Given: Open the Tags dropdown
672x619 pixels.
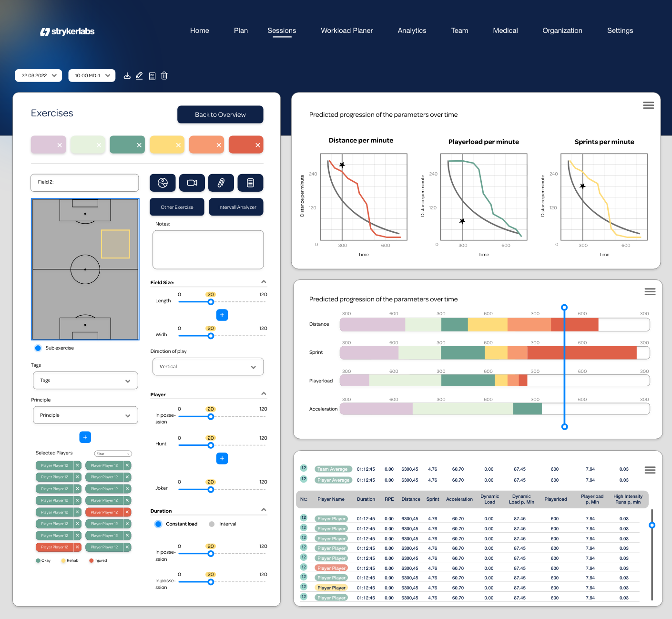Looking at the screenshot, I should [85, 381].
